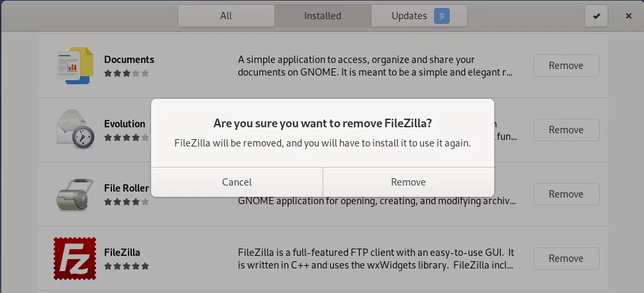This screenshot has height=293, width=644.
Task: Click the Evolution mail clock icon
Action: (x=75, y=129)
